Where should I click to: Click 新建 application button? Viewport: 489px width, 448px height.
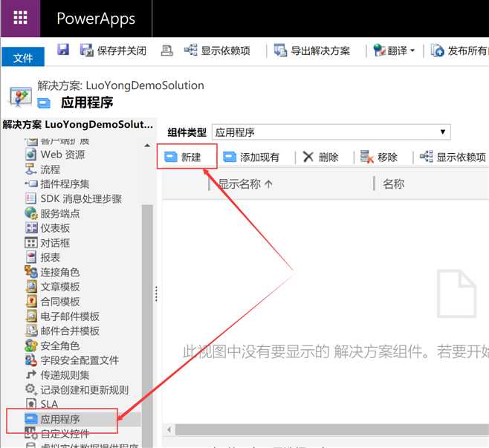(183, 157)
